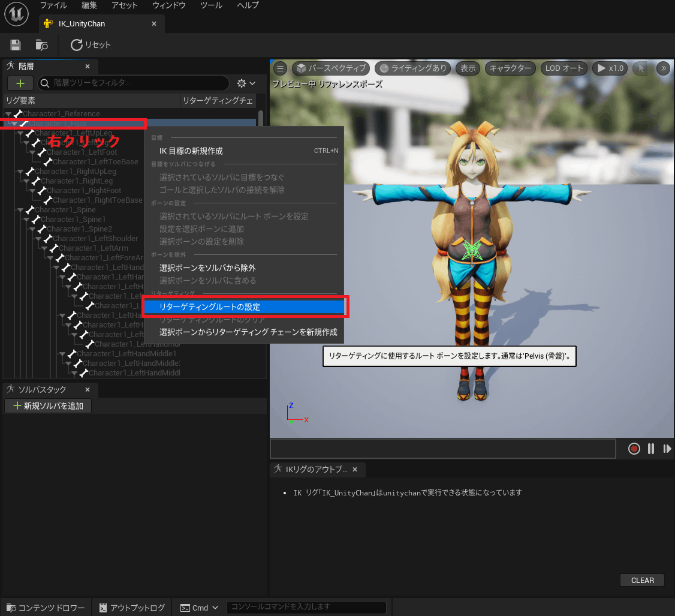Open the ファイル menu
The height and width of the screenshot is (616, 675).
pos(53,5)
